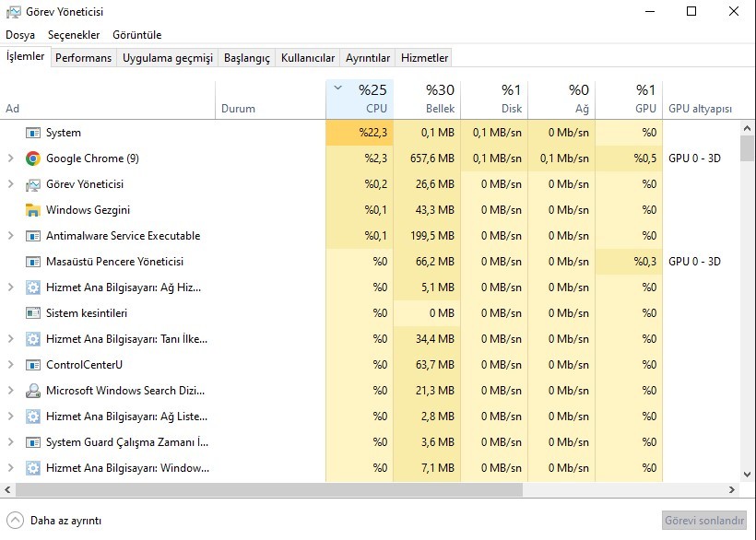Click the System Guard Çalışma Zamanı icon
The height and width of the screenshot is (540, 756).
point(33,442)
